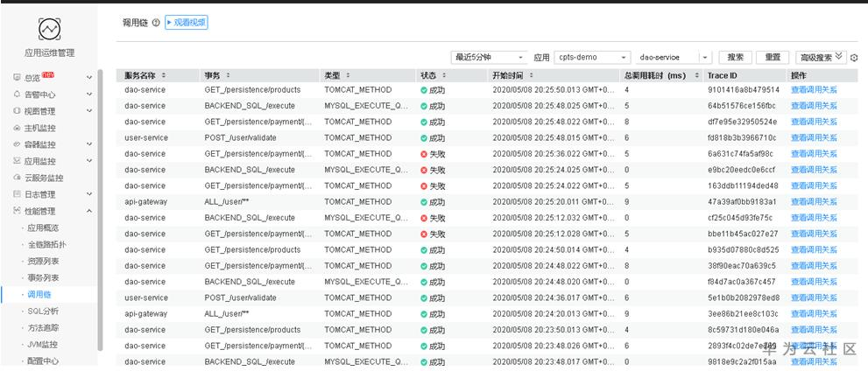Click Trace ID cf25c045d93fe75c cell
This screenshot has width=868, height=371.
click(x=740, y=218)
